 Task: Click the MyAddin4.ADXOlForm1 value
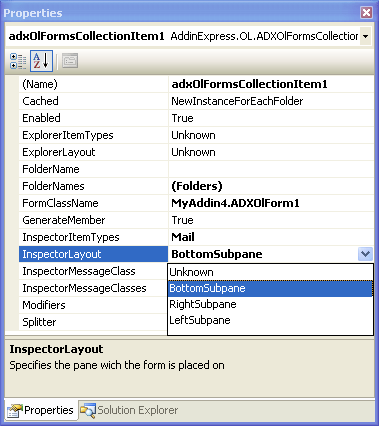point(271,203)
